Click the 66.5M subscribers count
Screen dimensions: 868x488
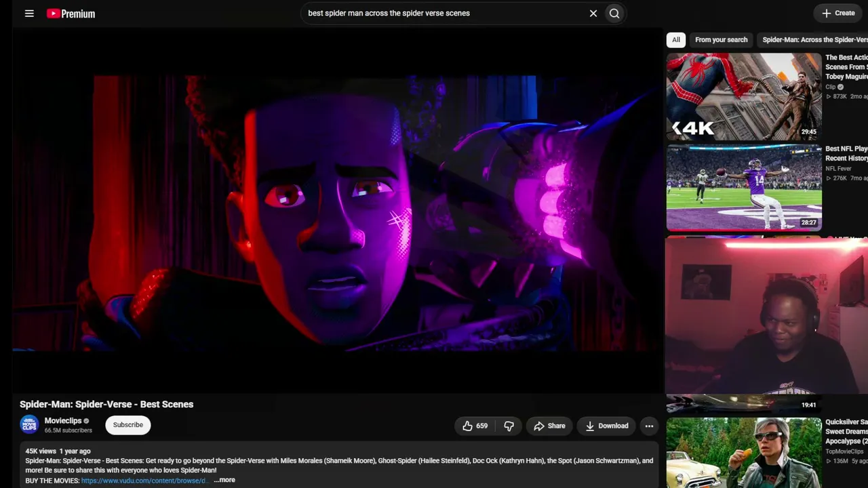point(68,430)
